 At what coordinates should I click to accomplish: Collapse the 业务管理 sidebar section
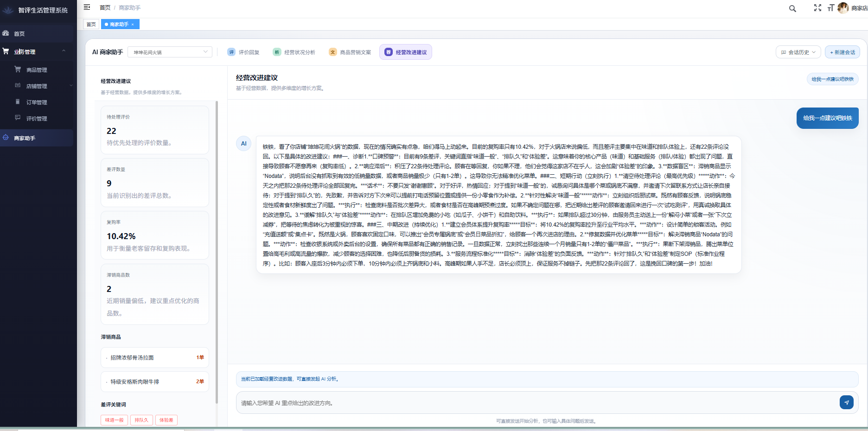pyautogui.click(x=64, y=51)
